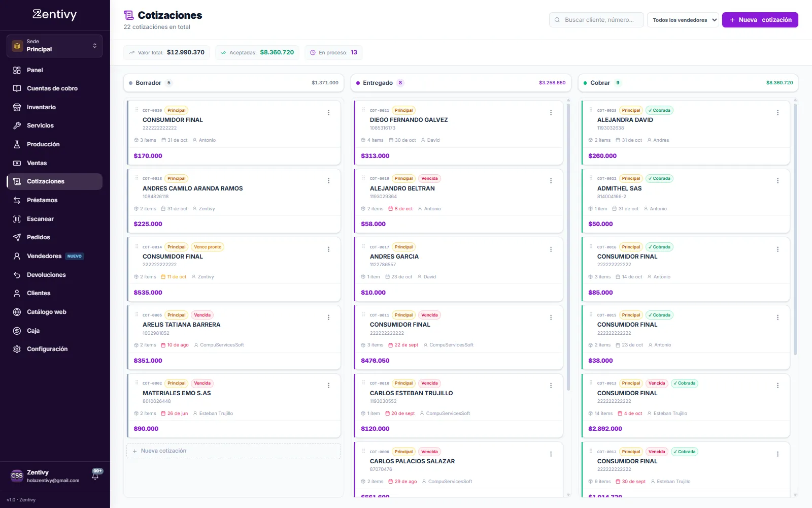
Task: Open options menu for Carlos Palacios Salazar
Action: (x=551, y=454)
